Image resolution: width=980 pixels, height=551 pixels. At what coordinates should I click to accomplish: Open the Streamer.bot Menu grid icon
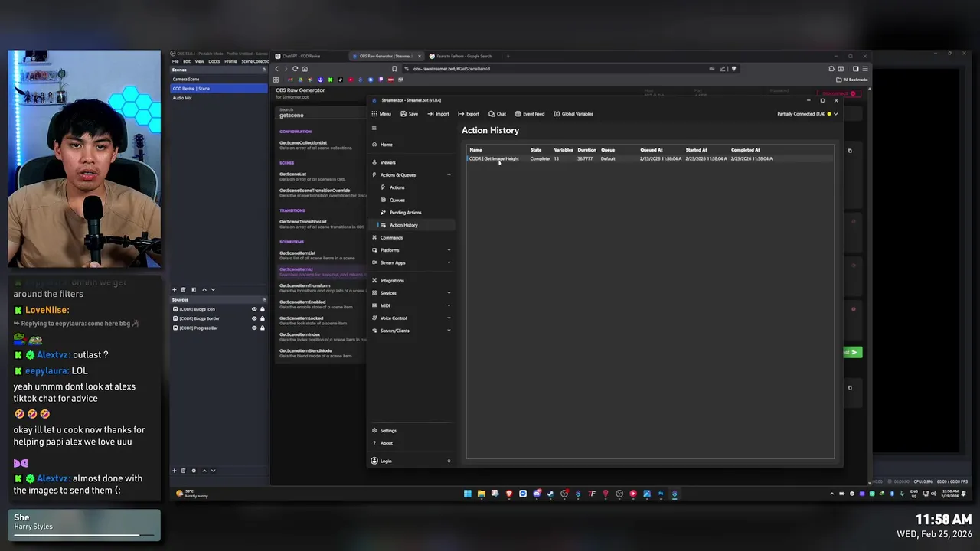[x=374, y=114]
